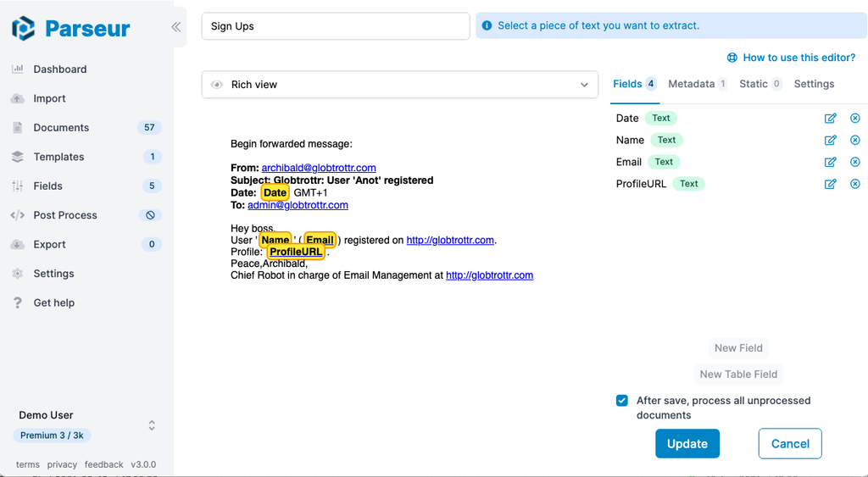Go to Import page
Image resolution: width=868 pixels, height=477 pixels.
[x=49, y=98]
